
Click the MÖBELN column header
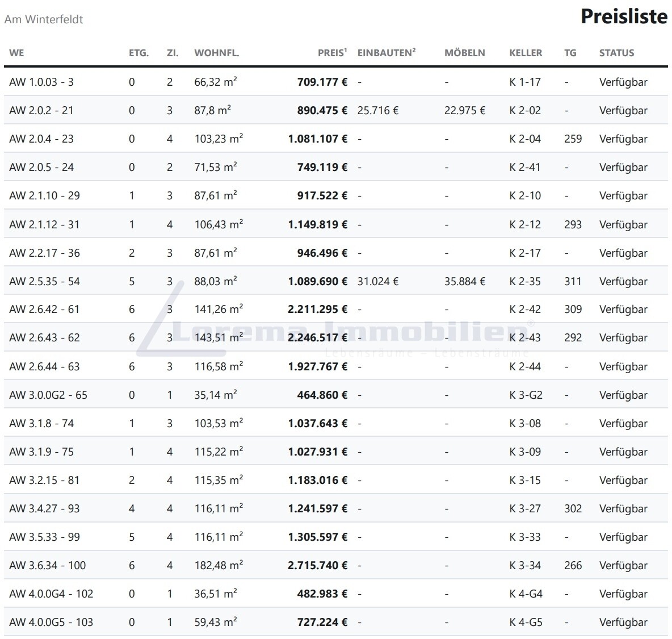[x=465, y=53]
